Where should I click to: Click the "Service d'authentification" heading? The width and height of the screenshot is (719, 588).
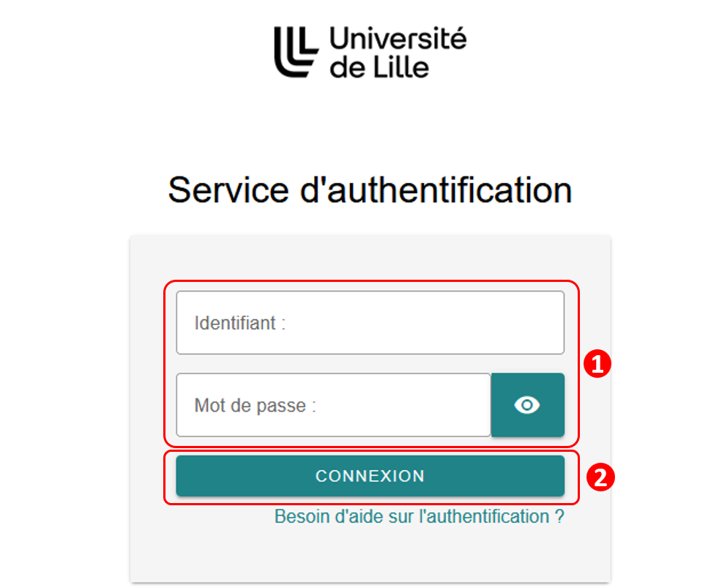(370, 190)
